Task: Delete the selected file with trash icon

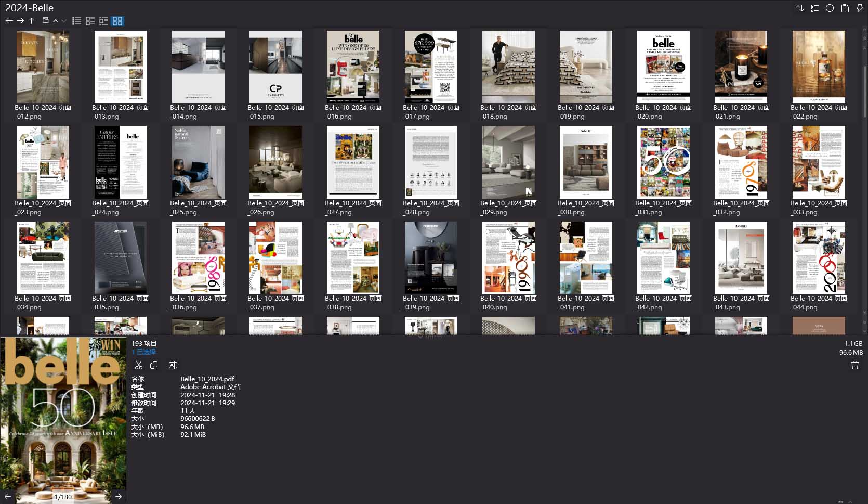Action: [855, 365]
